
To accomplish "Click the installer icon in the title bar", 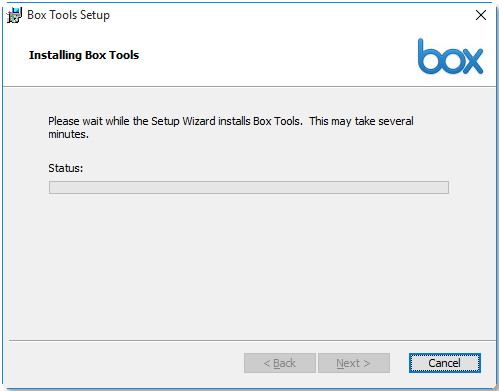I will click(x=14, y=15).
